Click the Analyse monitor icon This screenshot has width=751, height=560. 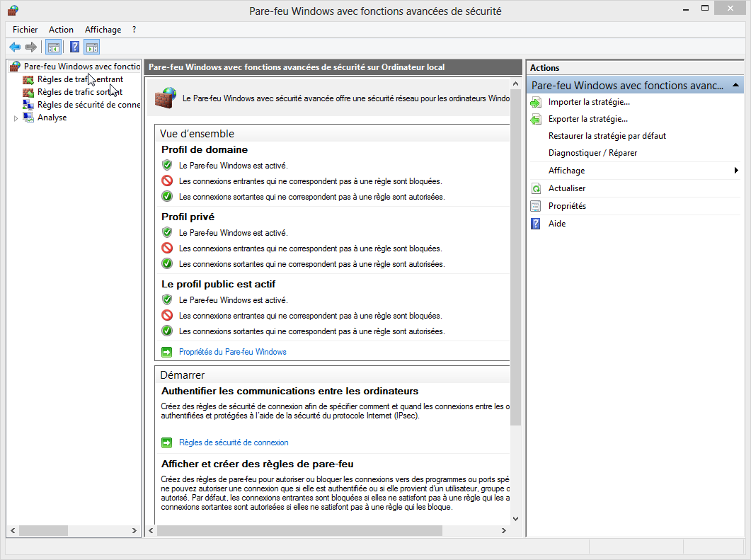28,118
